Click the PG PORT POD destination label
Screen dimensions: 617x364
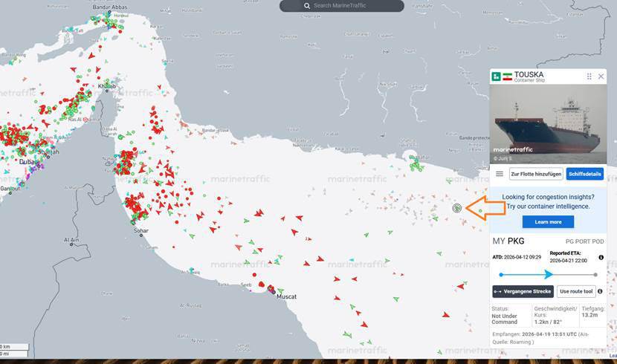(x=585, y=241)
